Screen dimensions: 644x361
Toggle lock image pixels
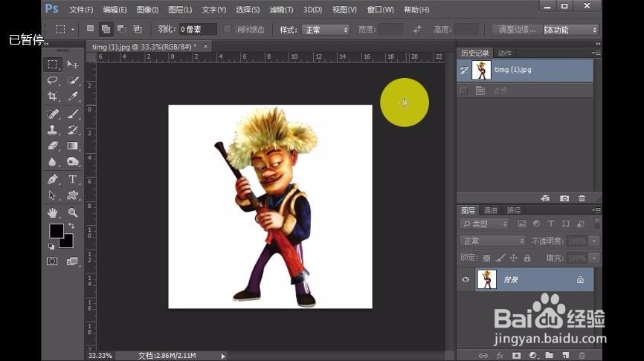pyautogui.click(x=500, y=258)
